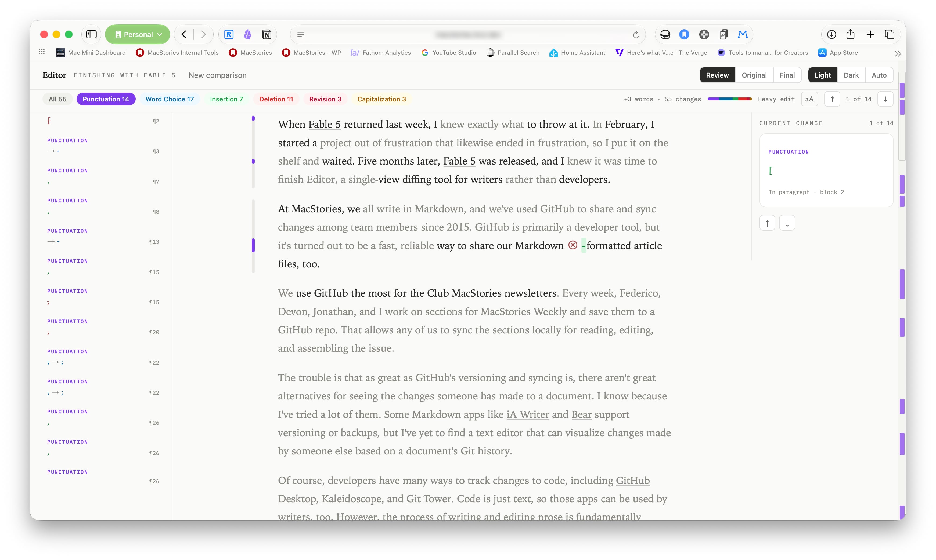Select the Light theme

click(822, 75)
